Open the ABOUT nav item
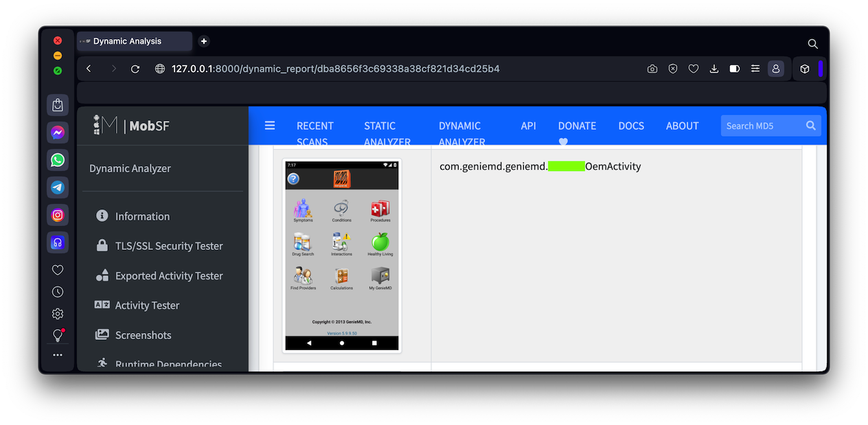The image size is (868, 425). pos(682,126)
